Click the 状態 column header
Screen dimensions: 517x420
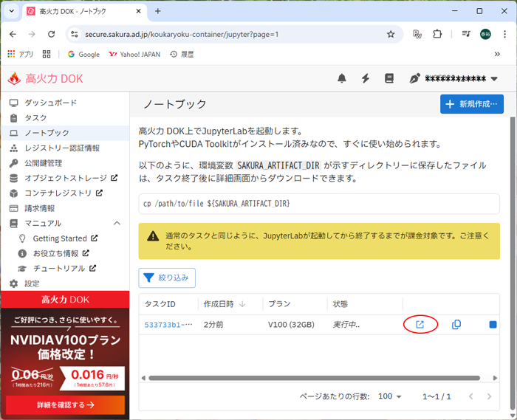tap(340, 303)
